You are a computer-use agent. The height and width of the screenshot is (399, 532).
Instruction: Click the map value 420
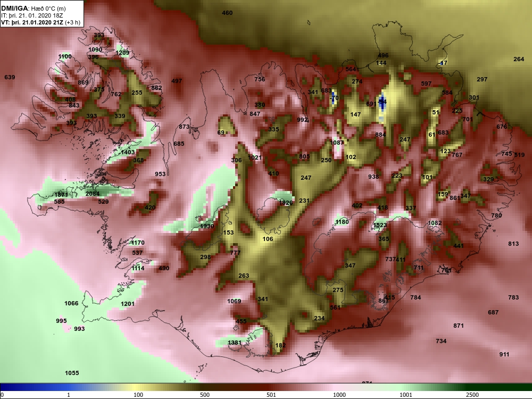[x=150, y=207]
